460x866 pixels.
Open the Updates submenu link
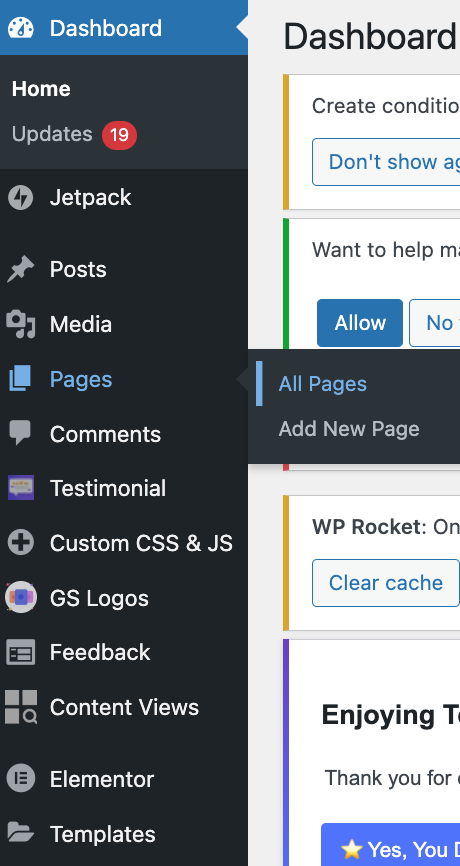52,134
